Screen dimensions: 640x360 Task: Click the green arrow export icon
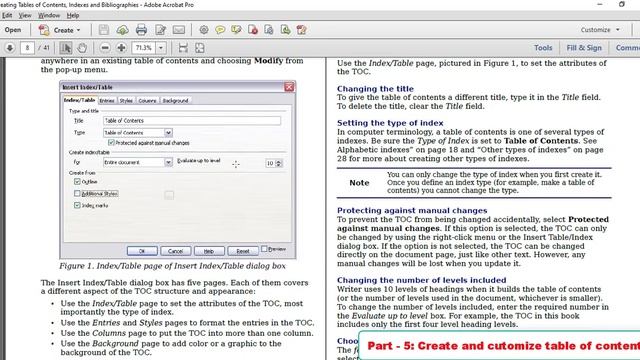tap(285, 30)
